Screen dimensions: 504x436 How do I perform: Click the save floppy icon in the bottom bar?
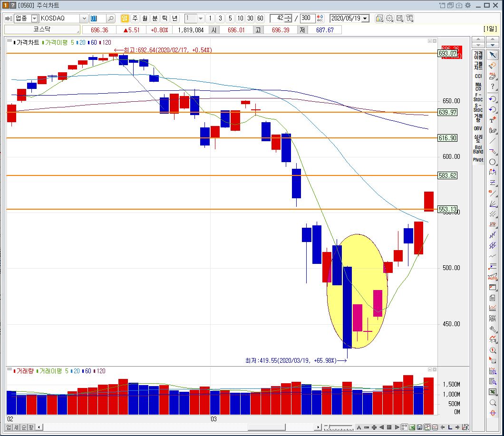419,427
